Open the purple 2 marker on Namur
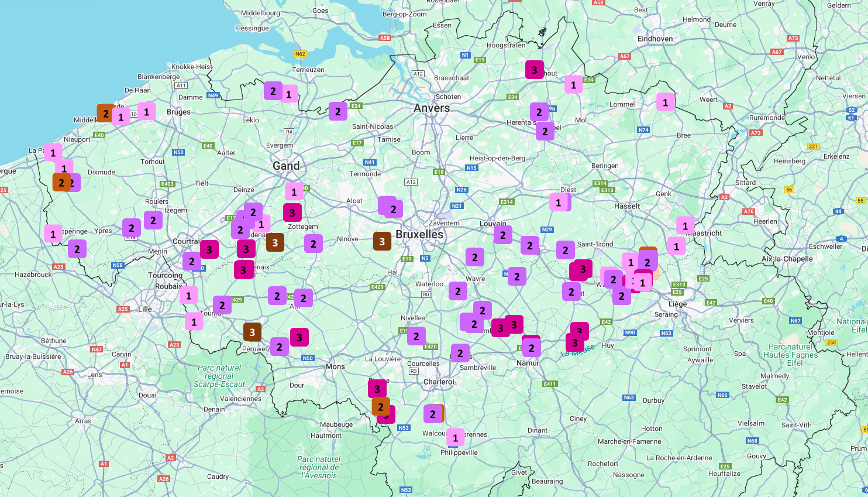868x497 pixels. click(x=531, y=348)
